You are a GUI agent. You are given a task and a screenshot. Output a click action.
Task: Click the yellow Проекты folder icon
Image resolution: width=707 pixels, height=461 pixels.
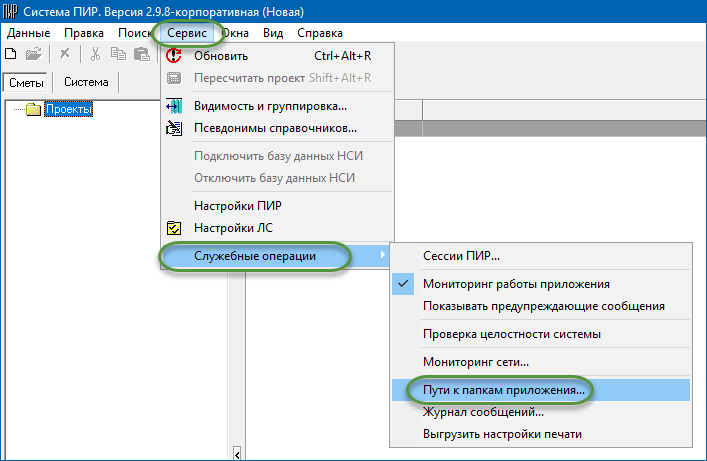(33, 109)
